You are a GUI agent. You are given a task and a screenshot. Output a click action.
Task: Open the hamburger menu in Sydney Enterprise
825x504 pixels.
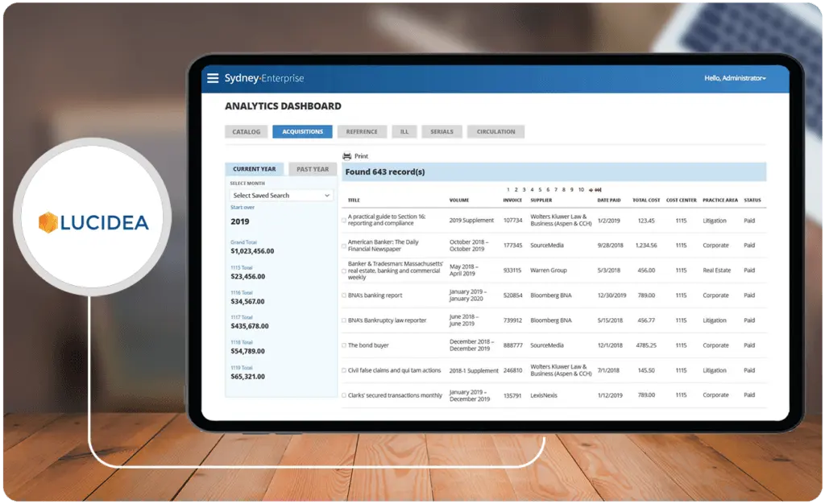[213, 78]
